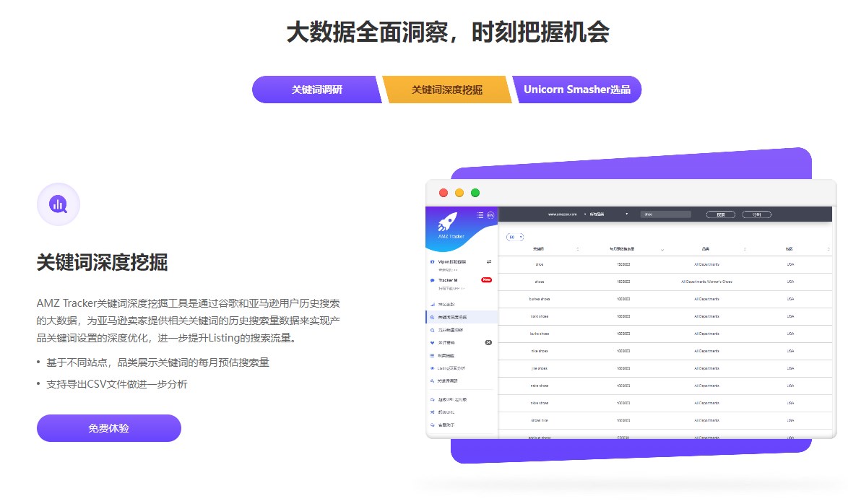Viewport: 848px width, 504px height.
Task: Select the highlighted 关键词深度挖掘 sidebar item
Action: pos(462,318)
